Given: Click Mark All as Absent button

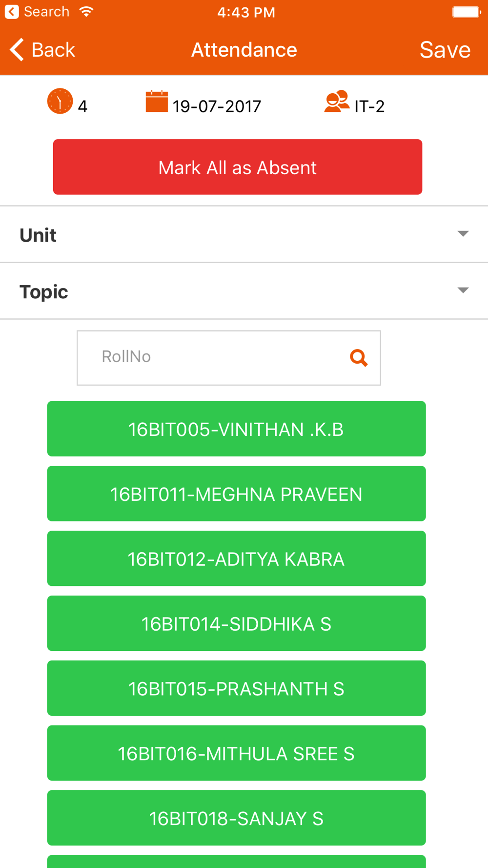Looking at the screenshot, I should 238,167.
